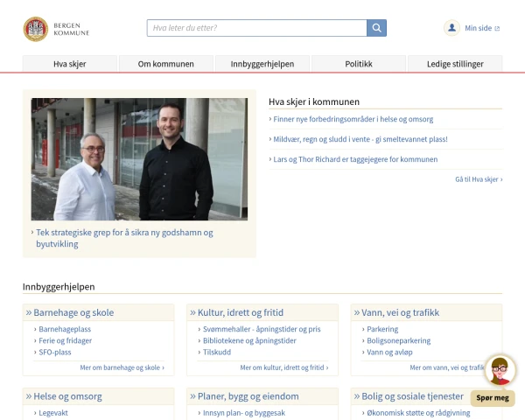525x420 pixels.
Task: Expand the Barnehage og skole heading
Action: [x=73, y=312]
